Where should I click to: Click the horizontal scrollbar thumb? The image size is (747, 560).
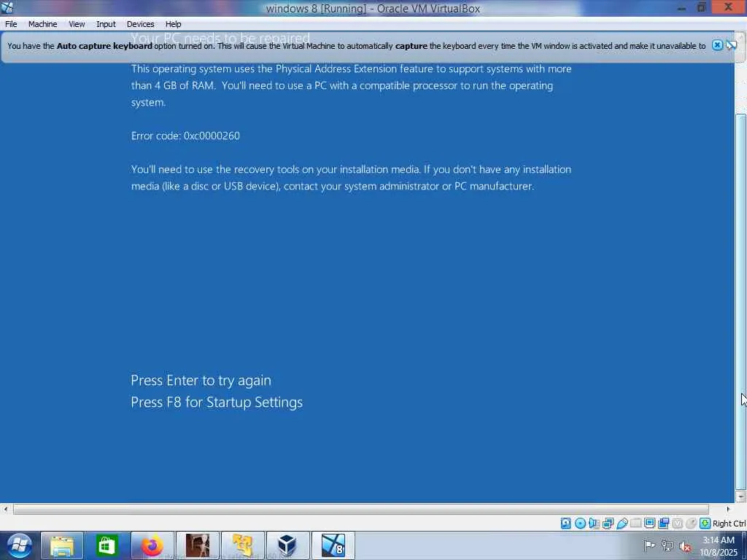click(360, 510)
